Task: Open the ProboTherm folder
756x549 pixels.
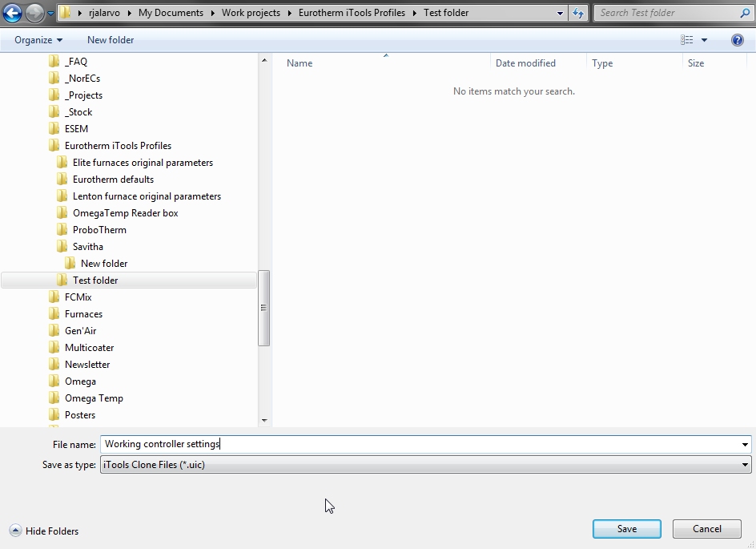Action: (99, 230)
